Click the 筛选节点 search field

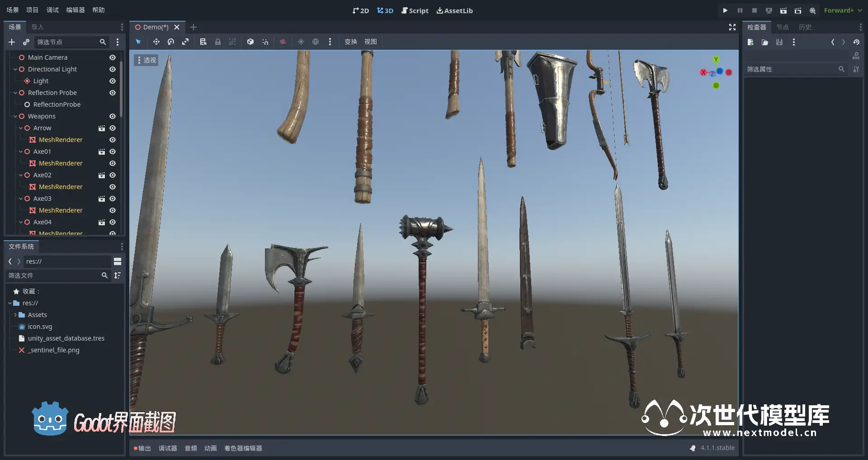[x=68, y=42]
